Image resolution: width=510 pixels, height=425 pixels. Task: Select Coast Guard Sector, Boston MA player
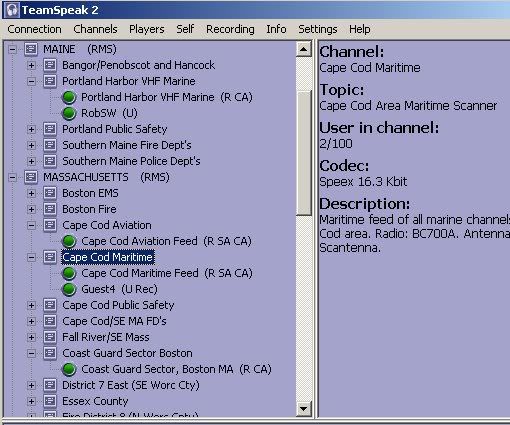(176, 369)
